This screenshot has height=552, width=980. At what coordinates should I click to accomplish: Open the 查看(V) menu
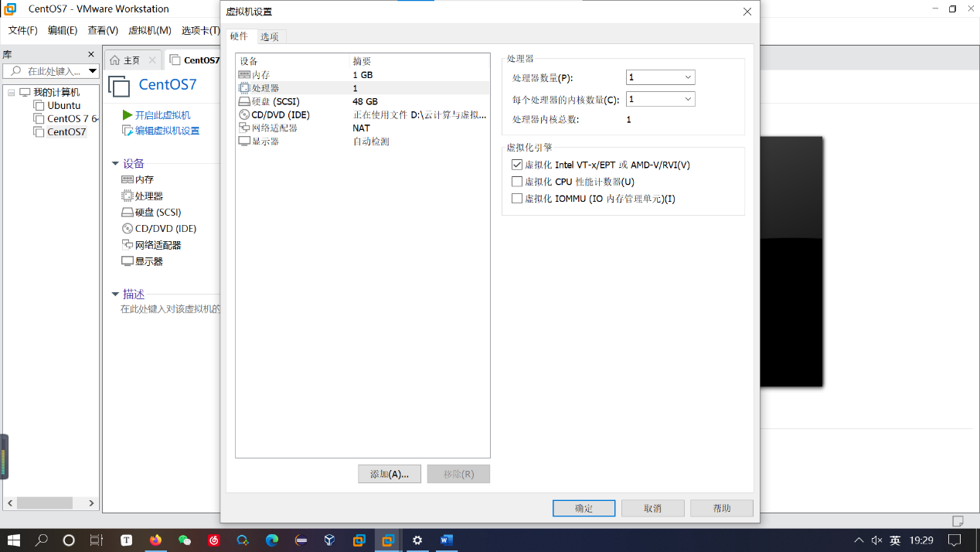click(103, 30)
